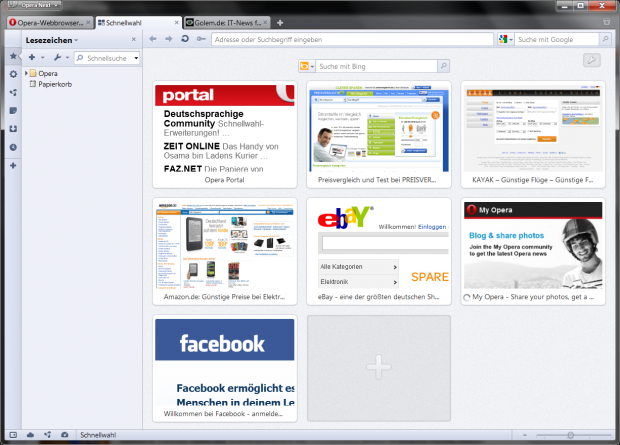
Task: Open the view options arrow near zoom
Action: pyautogui.click(x=525, y=435)
